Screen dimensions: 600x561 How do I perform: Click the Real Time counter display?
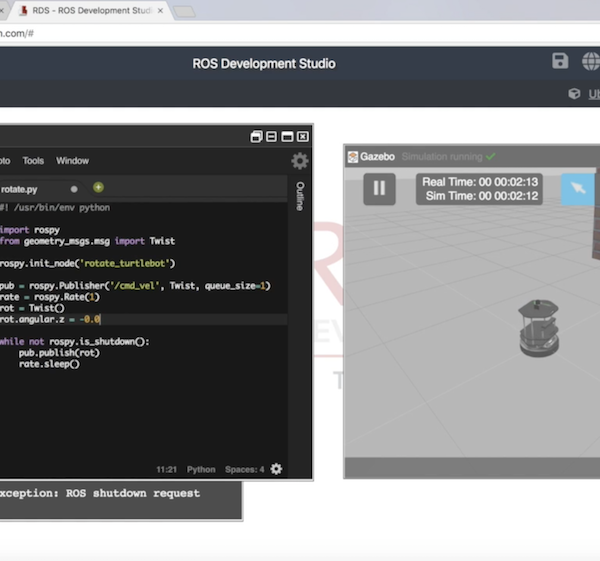(x=480, y=182)
